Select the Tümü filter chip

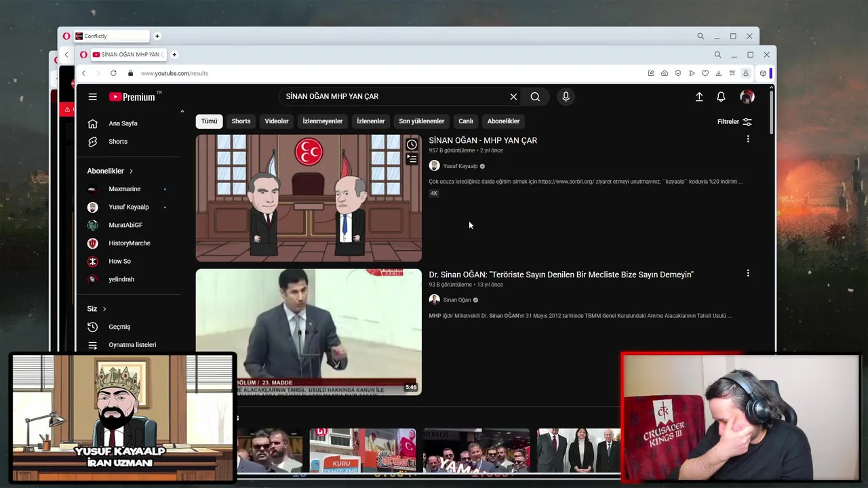click(x=209, y=121)
